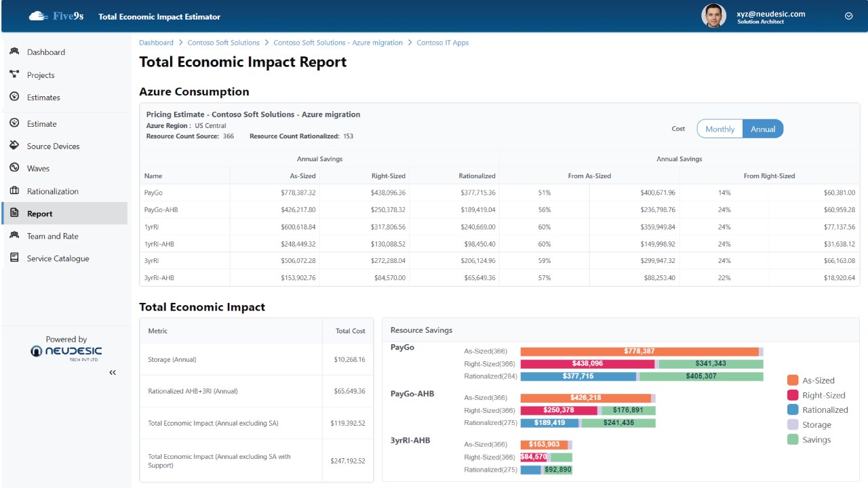This screenshot has width=868, height=488.
Task: Click the From Right-Sized column header
Action: coord(769,176)
